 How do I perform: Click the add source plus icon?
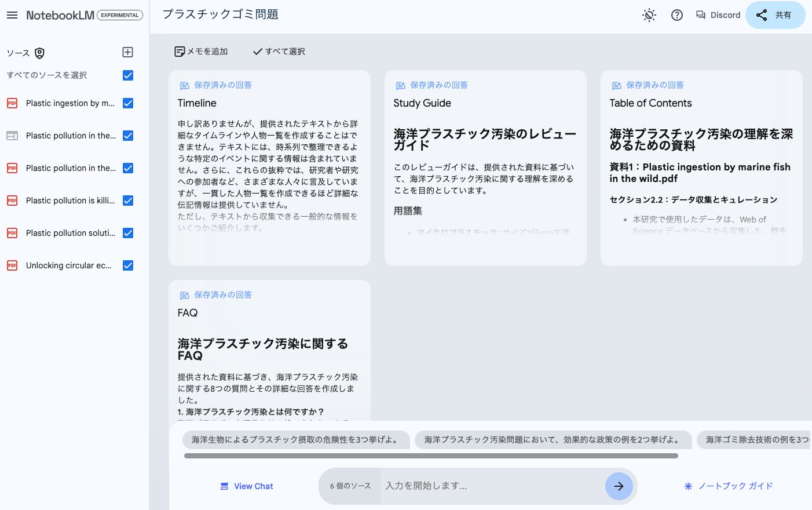click(x=128, y=52)
